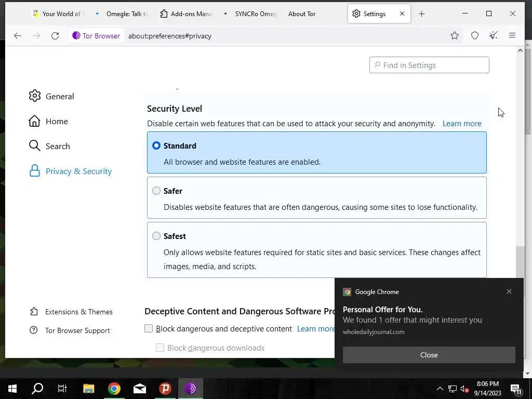Click the scrollbar up arrow in Settings
532x399 pixels.
pos(520,50)
